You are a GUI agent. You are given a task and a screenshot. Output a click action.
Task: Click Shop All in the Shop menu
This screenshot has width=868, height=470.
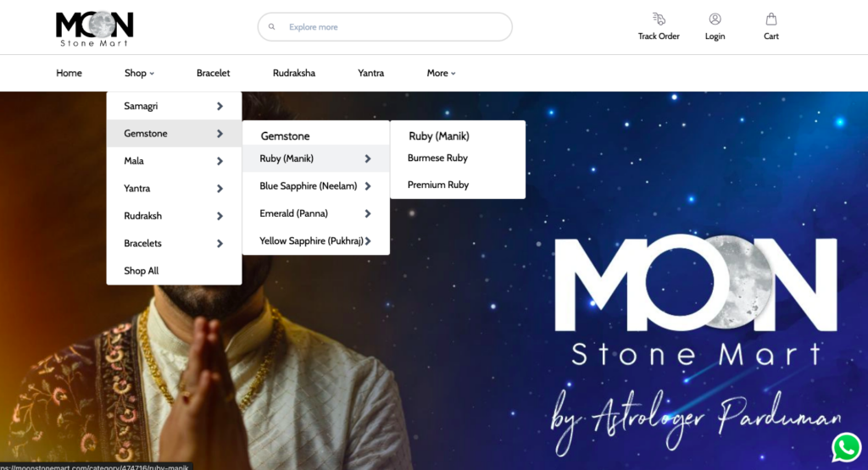click(142, 271)
